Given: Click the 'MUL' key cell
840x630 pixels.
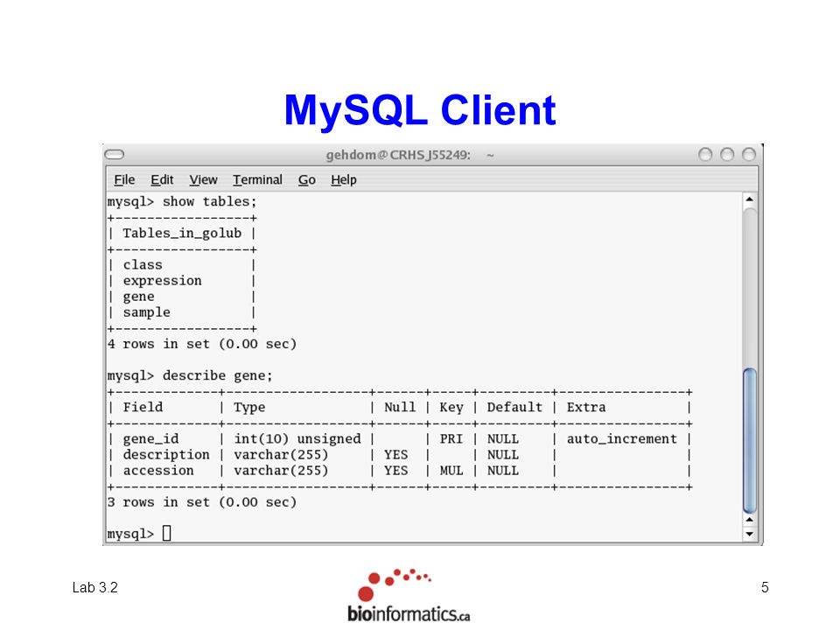Looking at the screenshot, I should click(x=451, y=471).
